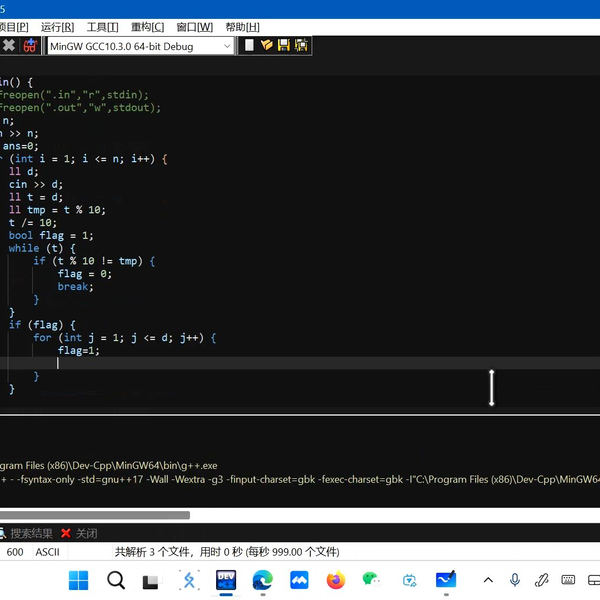
Task: Click the 关闭 button in bottom panel
Action: (80, 533)
